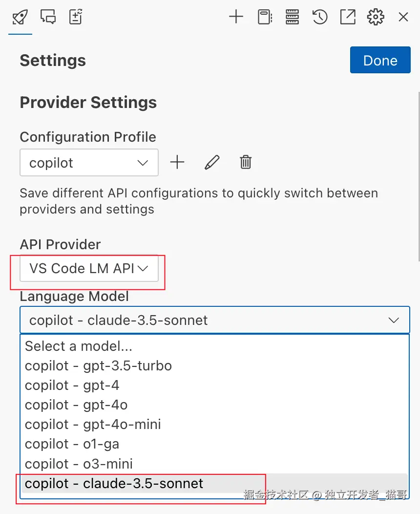Open the chat bubbles panel icon
The height and width of the screenshot is (514, 420).
48,17
